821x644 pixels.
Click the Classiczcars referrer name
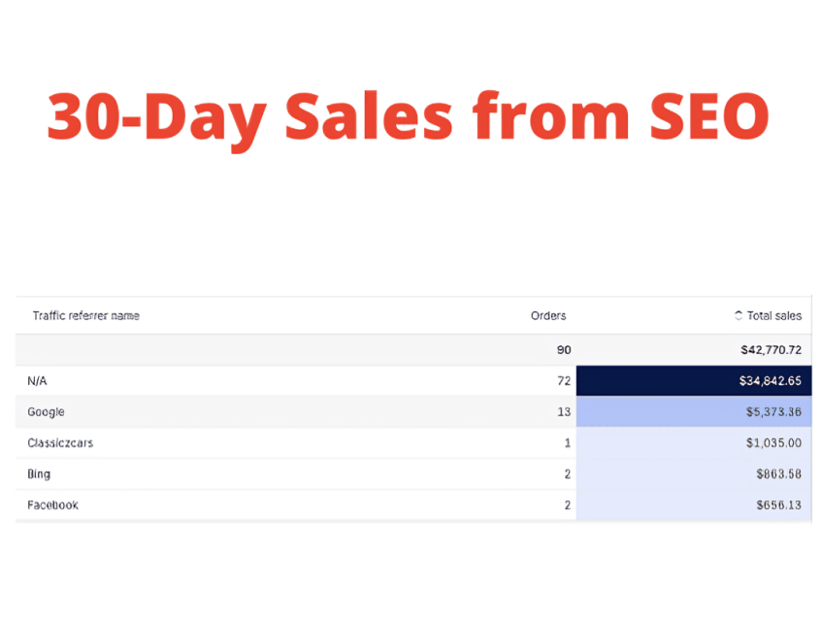[x=60, y=443]
